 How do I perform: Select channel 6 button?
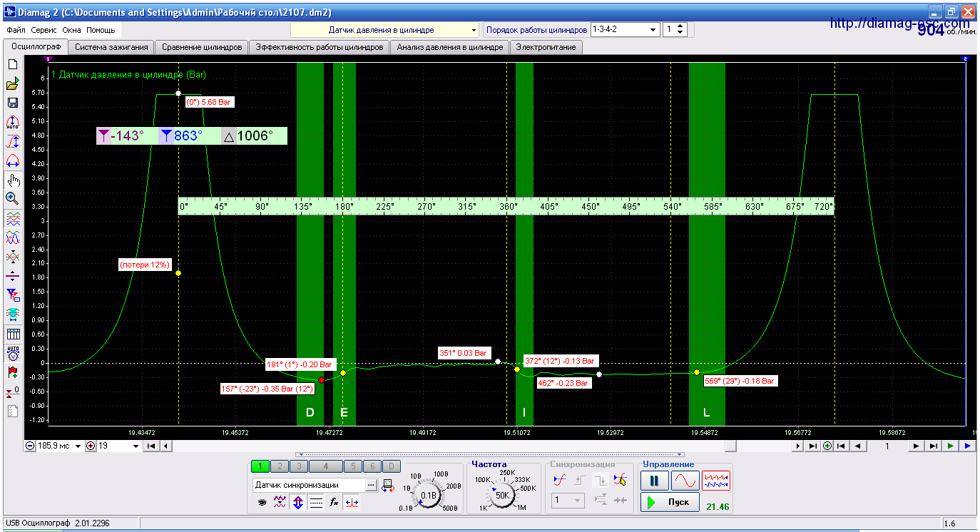(x=371, y=466)
